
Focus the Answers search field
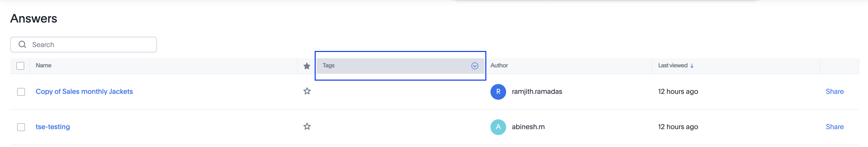(91, 45)
